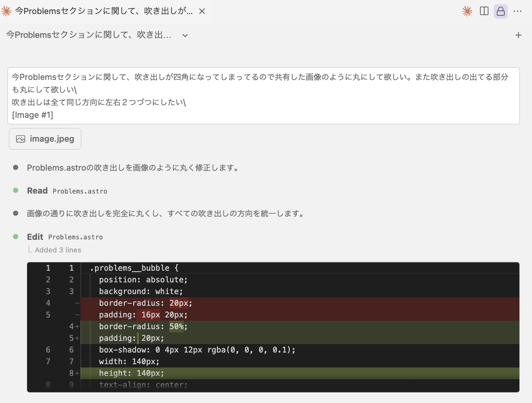Screen dimensions: 532x403
Task: Open the split editor icon in the toolbar
Action: click(483, 11)
